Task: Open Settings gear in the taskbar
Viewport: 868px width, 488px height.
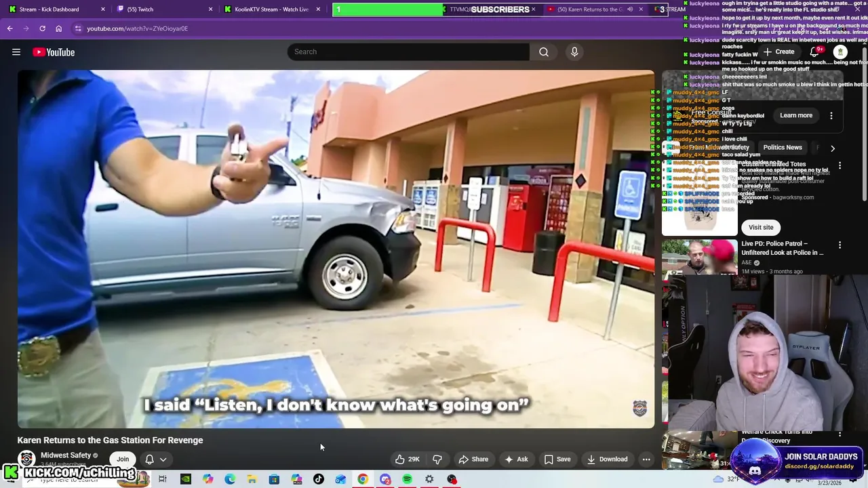Action: (429, 479)
